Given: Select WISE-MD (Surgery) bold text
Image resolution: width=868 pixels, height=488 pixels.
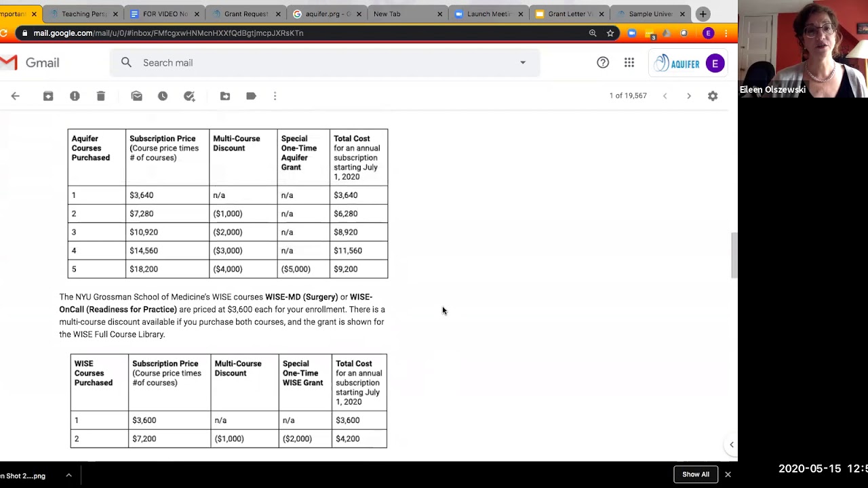Looking at the screenshot, I should 301,297.
